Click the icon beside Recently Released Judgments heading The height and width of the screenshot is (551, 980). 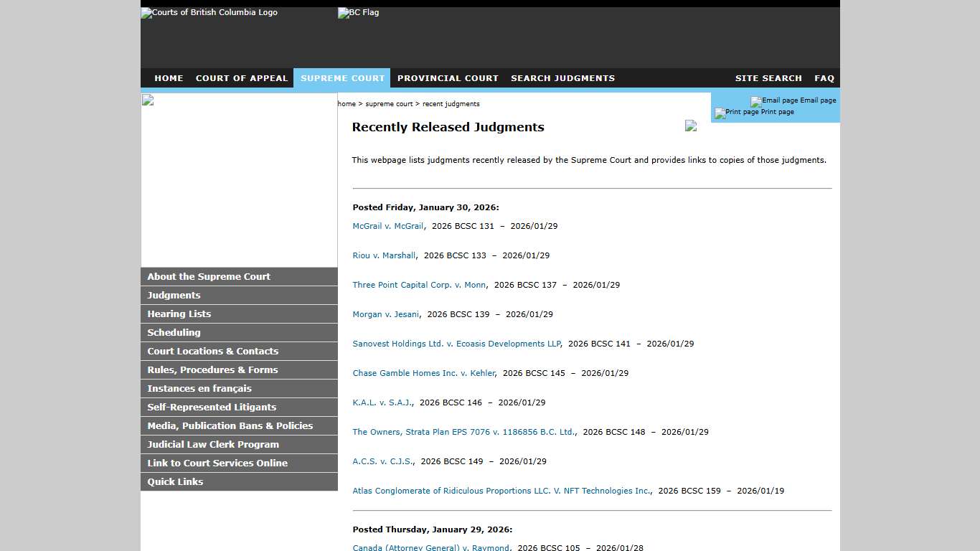click(x=691, y=126)
